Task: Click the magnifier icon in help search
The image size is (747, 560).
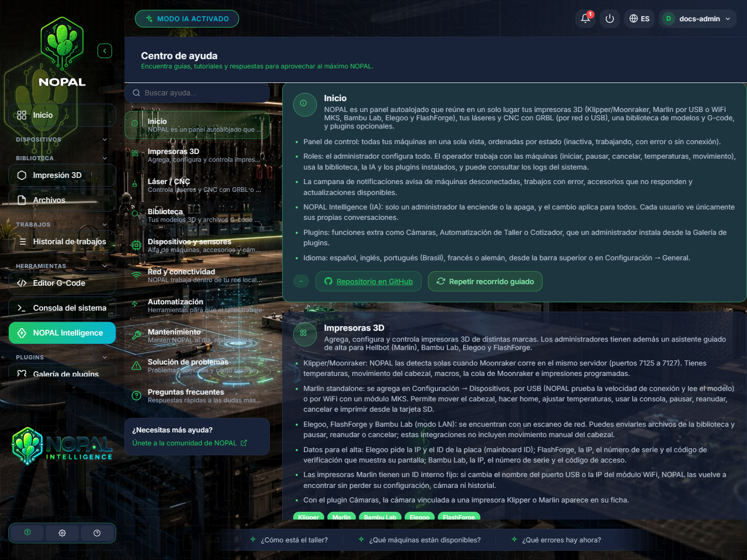Action: [136, 93]
